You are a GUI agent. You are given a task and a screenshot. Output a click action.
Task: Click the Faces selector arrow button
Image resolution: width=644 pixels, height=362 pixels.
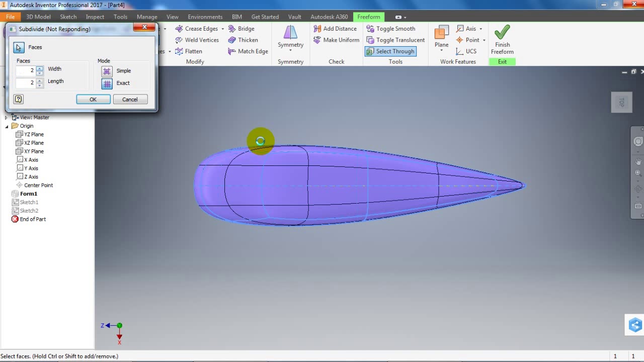tap(19, 47)
